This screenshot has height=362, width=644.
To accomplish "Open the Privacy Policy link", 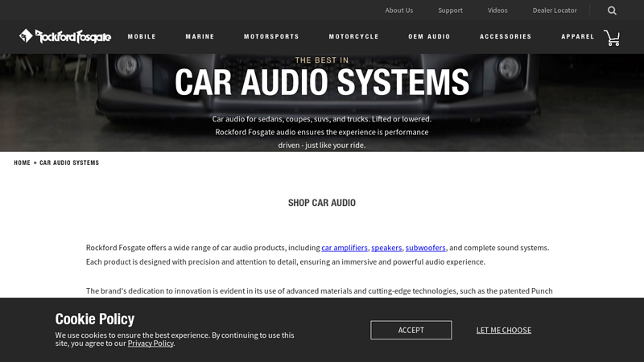I will click(151, 343).
